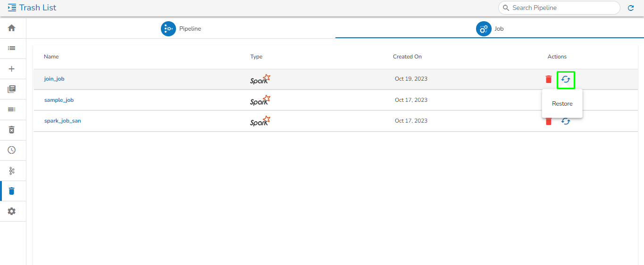Open the clock history sidebar icon
The width and height of the screenshot is (644, 265).
pos(12,150)
